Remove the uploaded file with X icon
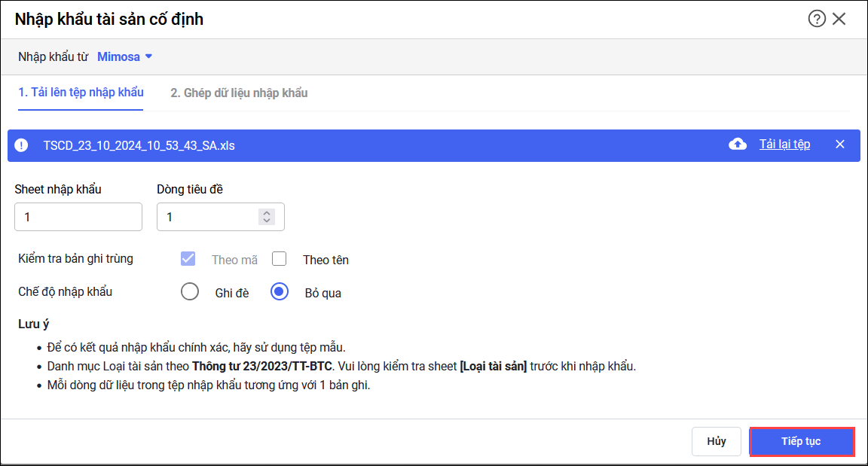The height and width of the screenshot is (466, 868). click(840, 145)
